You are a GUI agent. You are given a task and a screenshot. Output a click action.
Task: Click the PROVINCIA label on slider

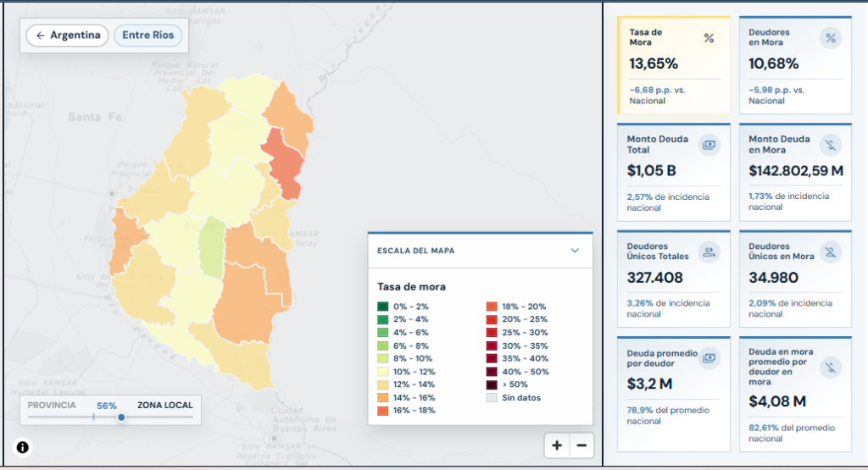pyautogui.click(x=52, y=406)
